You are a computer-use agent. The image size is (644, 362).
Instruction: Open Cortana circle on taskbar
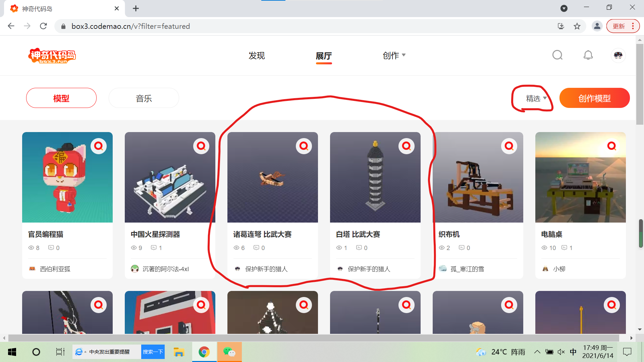click(x=36, y=352)
